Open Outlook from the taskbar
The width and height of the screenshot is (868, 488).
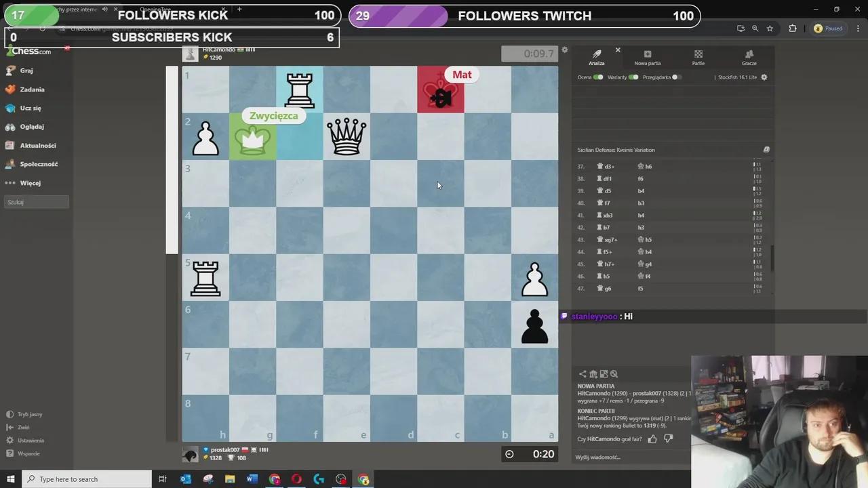pyautogui.click(x=186, y=479)
